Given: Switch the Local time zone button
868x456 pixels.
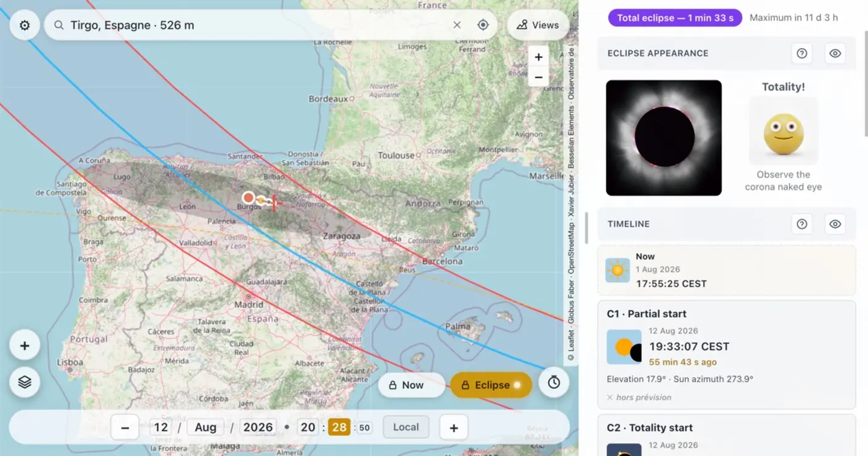Looking at the screenshot, I should coord(406,427).
